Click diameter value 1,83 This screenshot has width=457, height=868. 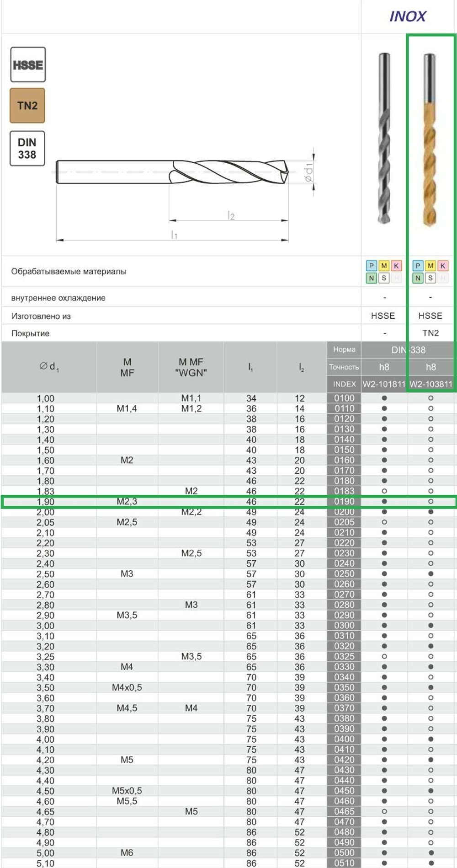pos(45,492)
